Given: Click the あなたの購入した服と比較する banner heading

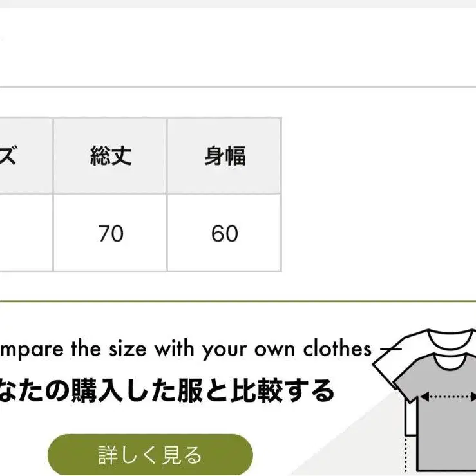Looking at the screenshot, I should click(x=166, y=391).
